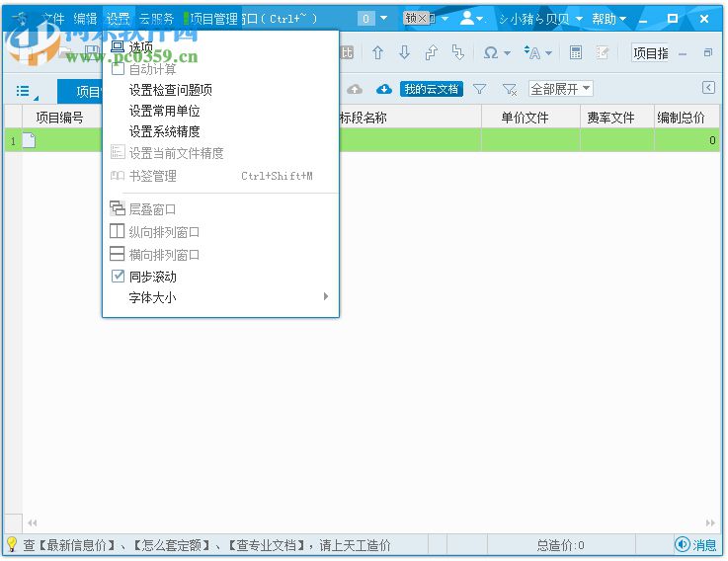The image size is (728, 561).
Task: Click the 项目指 toolbar field
Action: coord(650,53)
